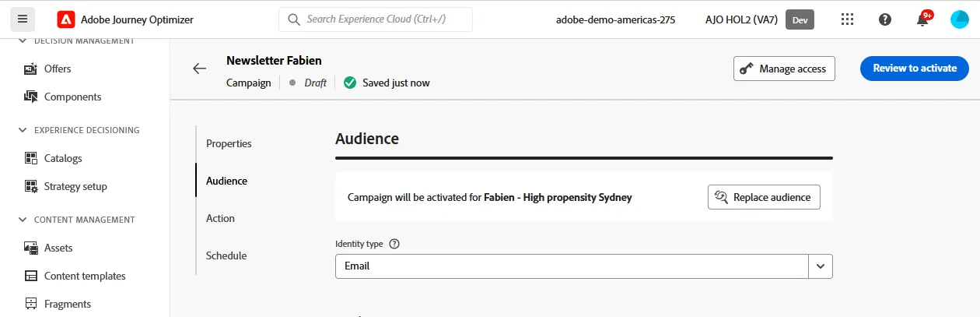Viewport: 980px width, 317px height.
Task: Open the Adobe Journey Optimizer home link
Action: pos(137,19)
